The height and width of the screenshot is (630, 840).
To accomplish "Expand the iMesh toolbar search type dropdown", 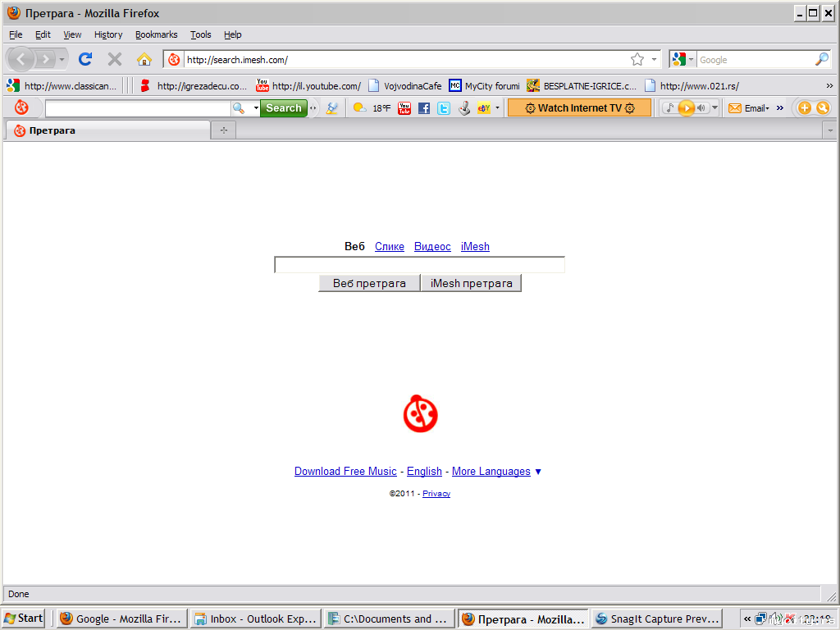I will click(x=256, y=108).
